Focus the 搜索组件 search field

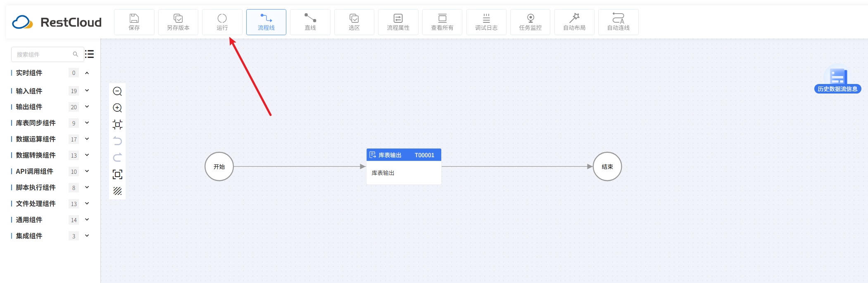tap(48, 54)
